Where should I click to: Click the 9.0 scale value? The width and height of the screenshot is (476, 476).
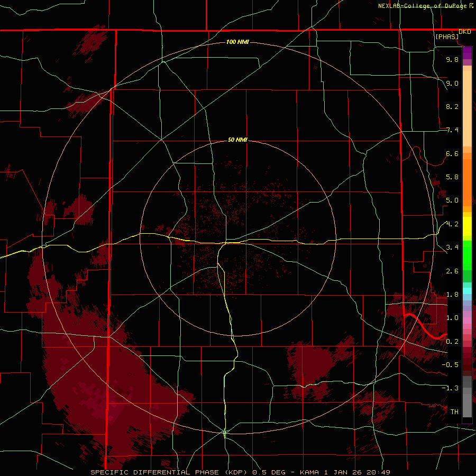452,83
